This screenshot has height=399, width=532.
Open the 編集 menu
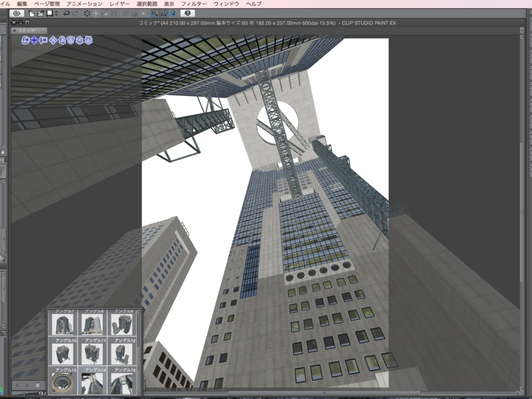coord(22,4)
